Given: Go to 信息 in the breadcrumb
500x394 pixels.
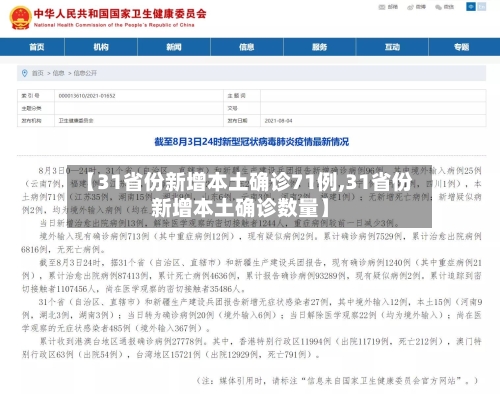Looking at the screenshot, I should [x=58, y=73].
